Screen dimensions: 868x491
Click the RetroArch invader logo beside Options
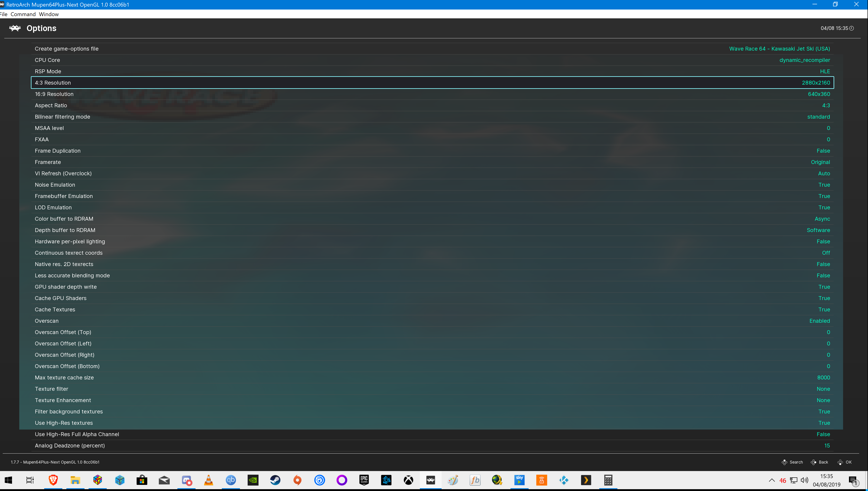click(x=15, y=28)
